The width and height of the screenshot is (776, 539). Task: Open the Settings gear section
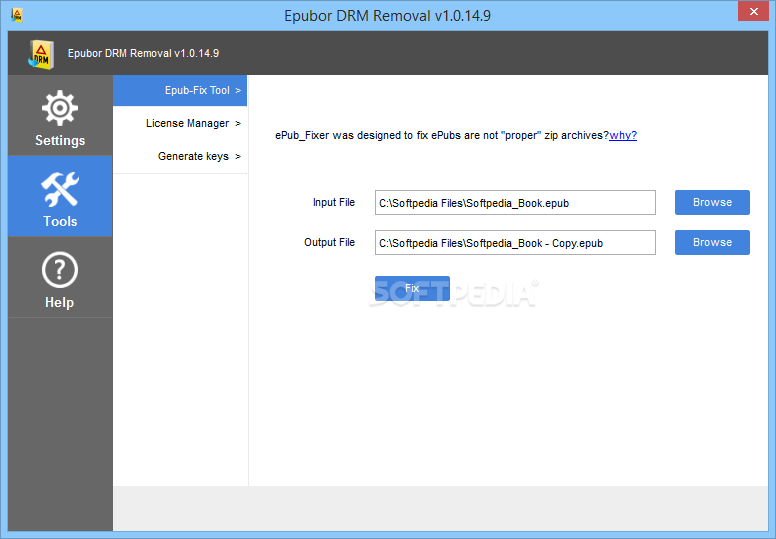tap(60, 116)
